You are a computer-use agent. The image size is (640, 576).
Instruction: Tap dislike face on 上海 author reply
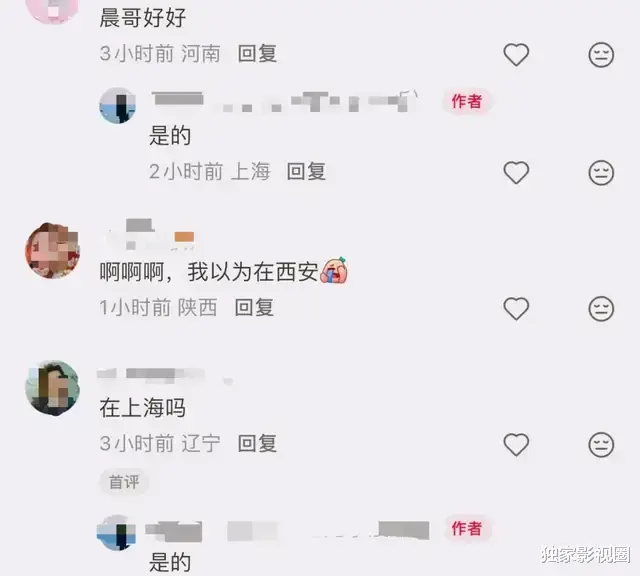tap(601, 172)
